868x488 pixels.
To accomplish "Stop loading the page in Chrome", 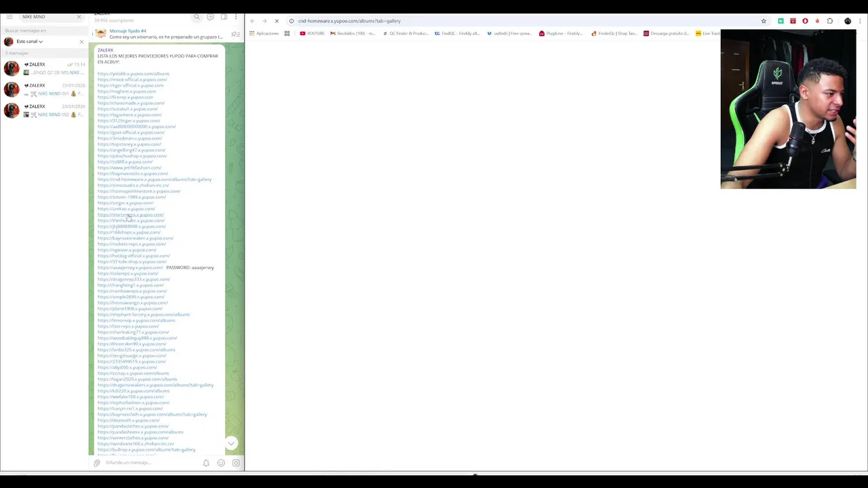I will point(277,21).
